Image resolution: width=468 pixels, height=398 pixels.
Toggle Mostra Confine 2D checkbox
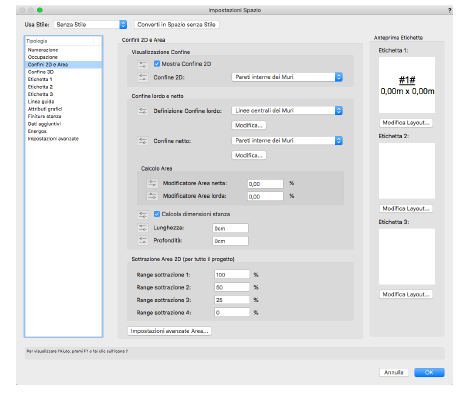pos(157,64)
